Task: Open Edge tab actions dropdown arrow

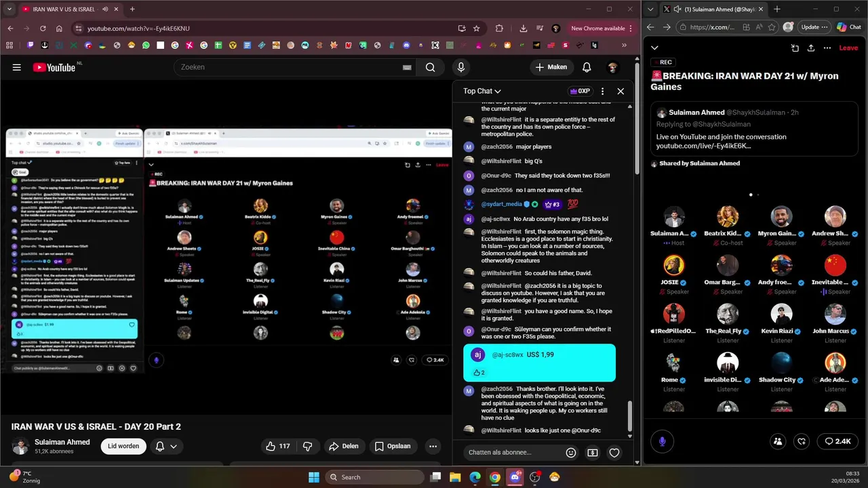Action: point(652,9)
